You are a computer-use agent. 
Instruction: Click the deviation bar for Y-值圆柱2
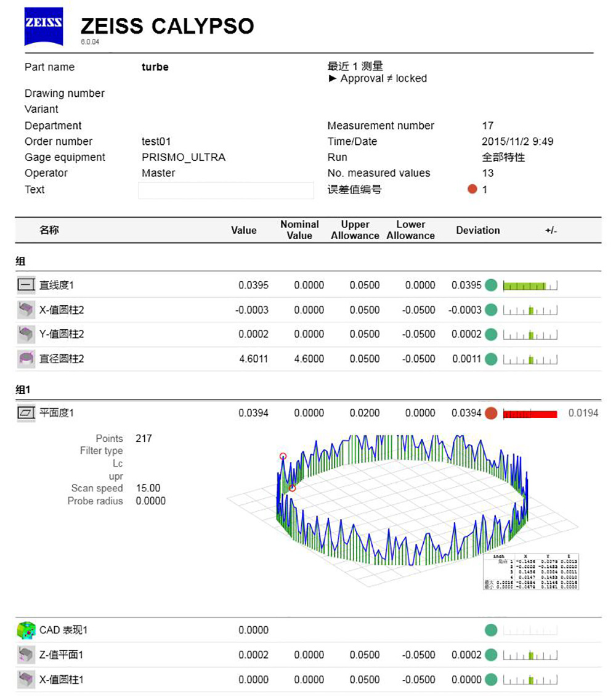[x=530, y=335]
